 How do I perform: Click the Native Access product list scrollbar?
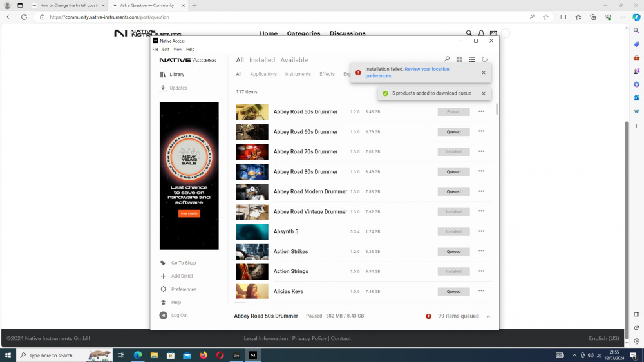tap(497, 109)
